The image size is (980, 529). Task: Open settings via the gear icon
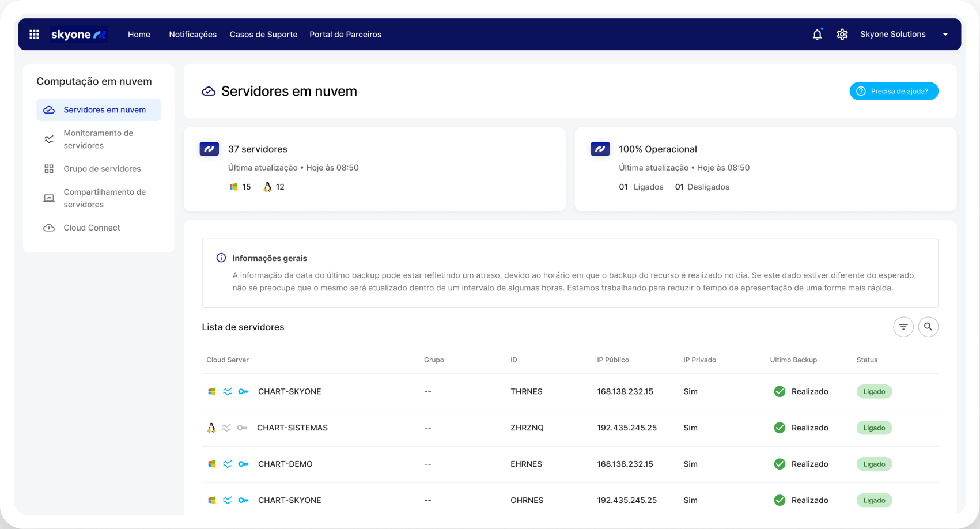pos(842,35)
